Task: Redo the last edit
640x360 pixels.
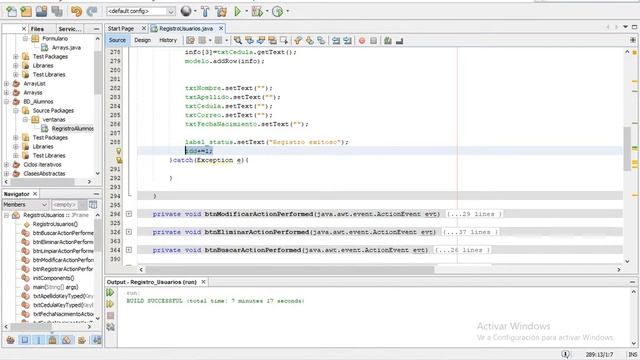Action: click(92, 11)
